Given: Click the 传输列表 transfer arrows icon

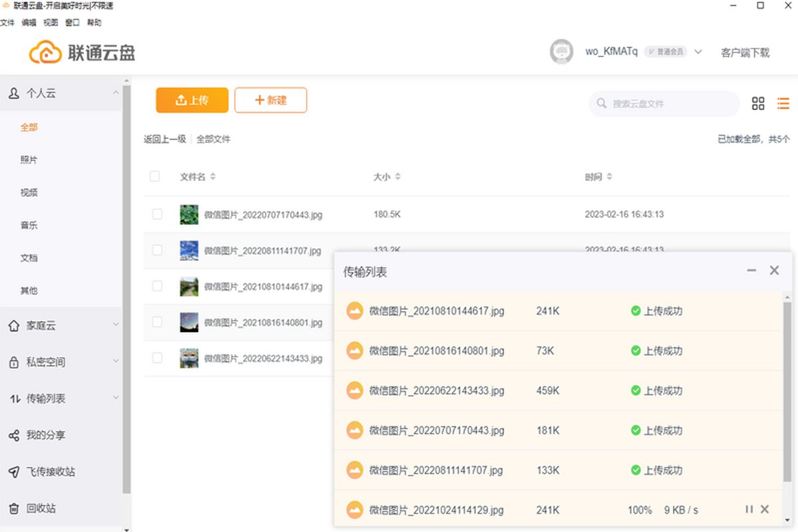Looking at the screenshot, I should point(15,399).
